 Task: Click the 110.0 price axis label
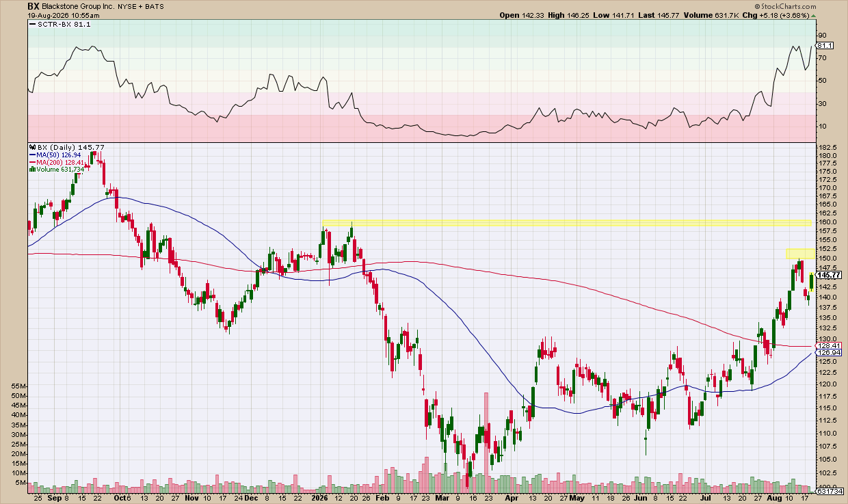pos(827,434)
